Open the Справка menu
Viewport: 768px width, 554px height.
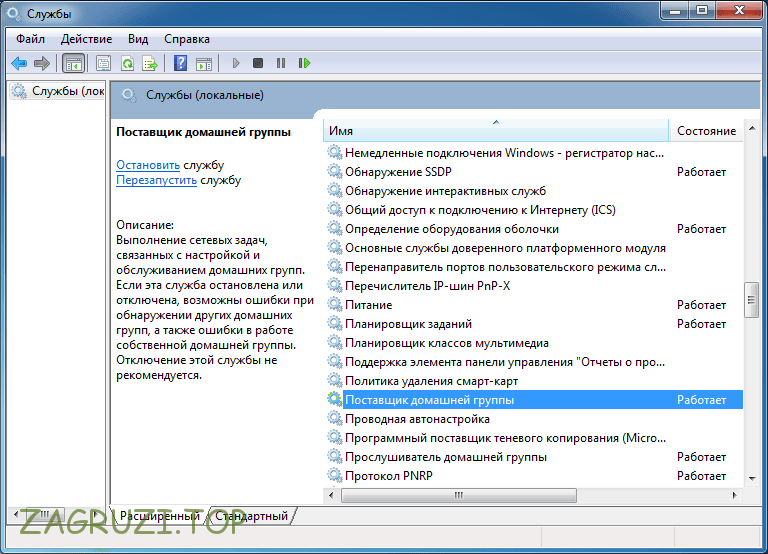(187, 39)
